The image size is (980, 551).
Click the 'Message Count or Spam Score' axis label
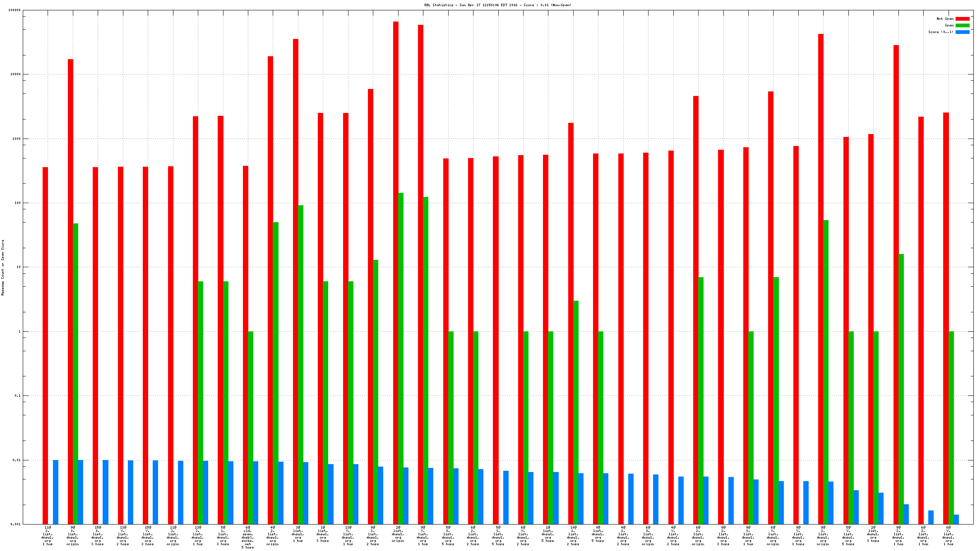pyautogui.click(x=2, y=267)
